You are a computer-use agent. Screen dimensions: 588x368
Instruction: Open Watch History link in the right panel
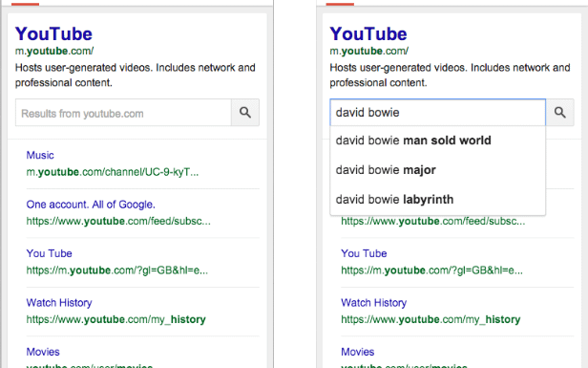(x=374, y=303)
